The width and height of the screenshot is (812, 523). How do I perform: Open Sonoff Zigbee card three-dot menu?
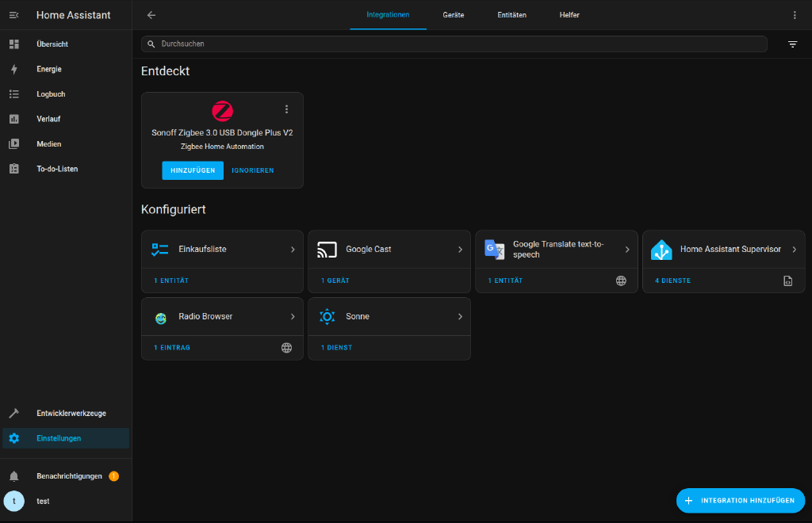[x=286, y=109]
